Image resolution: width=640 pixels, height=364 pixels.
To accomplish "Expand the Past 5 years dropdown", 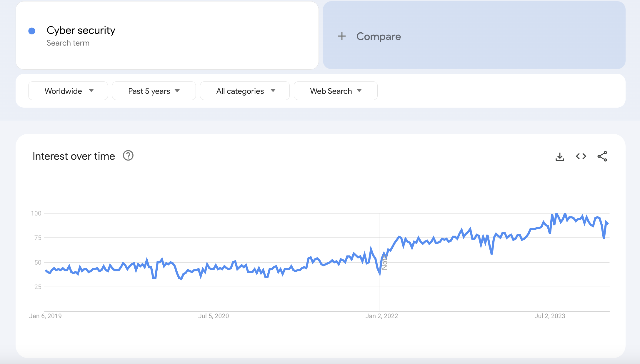I will (154, 91).
